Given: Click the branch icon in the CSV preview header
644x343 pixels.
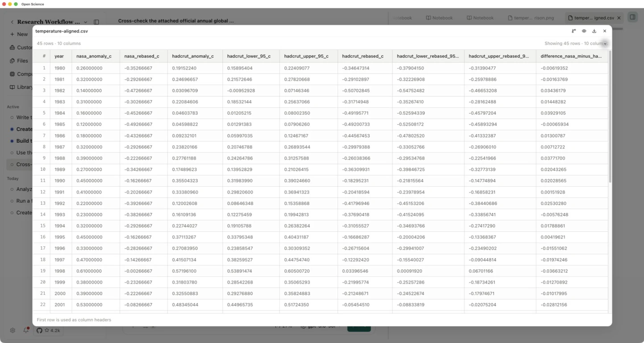Looking at the screenshot, I should (x=573, y=31).
